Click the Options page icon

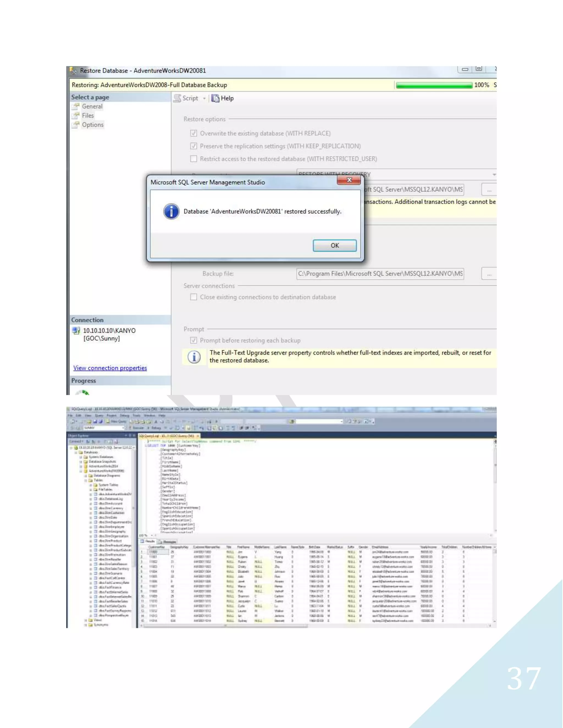pos(76,125)
